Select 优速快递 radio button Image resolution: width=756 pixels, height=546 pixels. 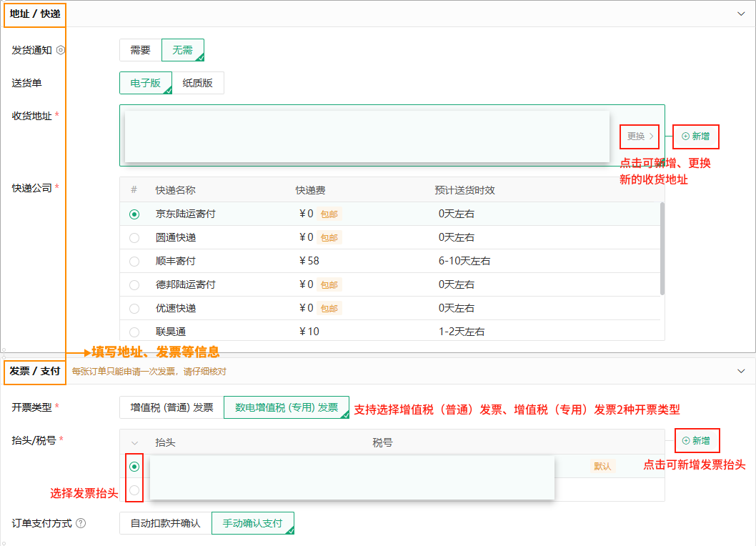point(134,308)
